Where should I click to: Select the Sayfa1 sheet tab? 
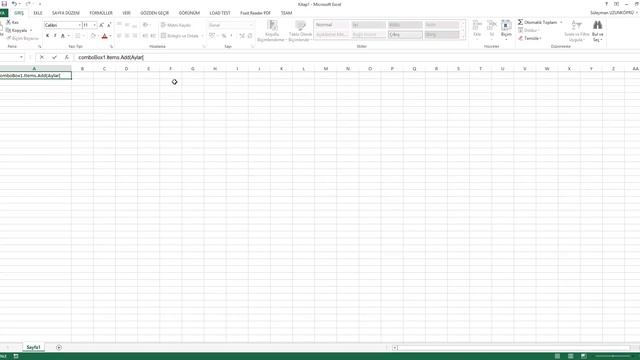click(x=33, y=347)
